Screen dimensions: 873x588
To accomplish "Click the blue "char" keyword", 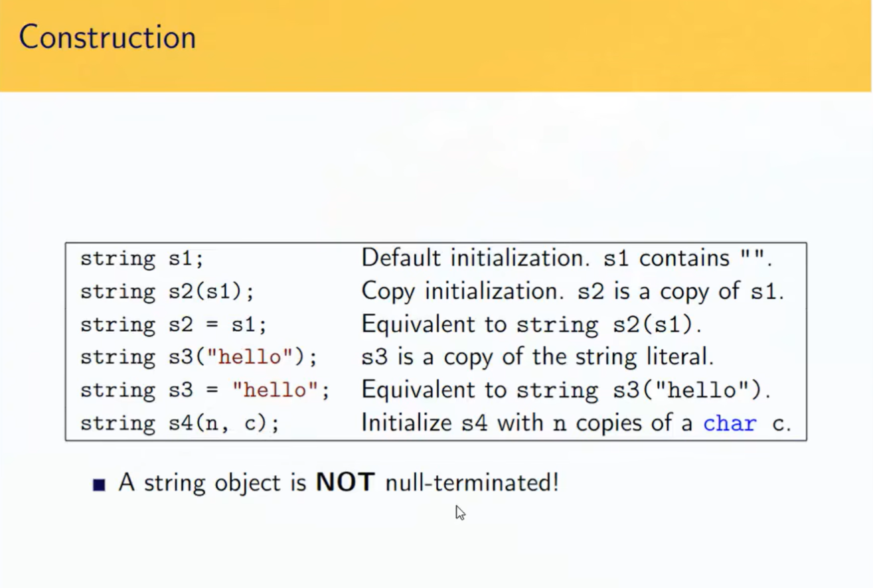I will click(x=729, y=423).
